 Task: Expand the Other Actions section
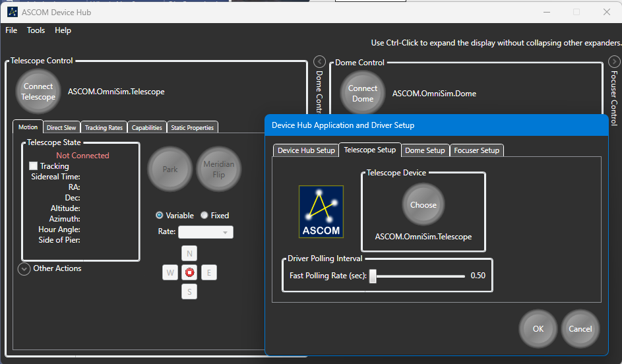(x=24, y=269)
